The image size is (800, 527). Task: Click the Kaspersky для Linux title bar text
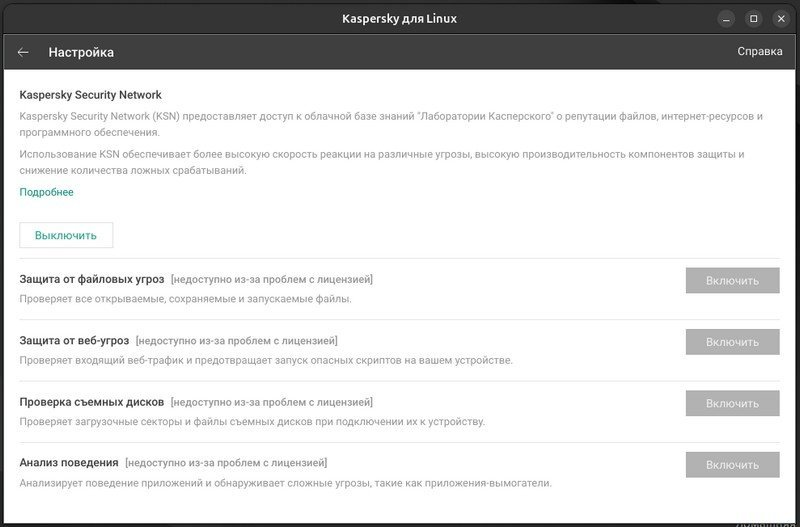[399, 18]
